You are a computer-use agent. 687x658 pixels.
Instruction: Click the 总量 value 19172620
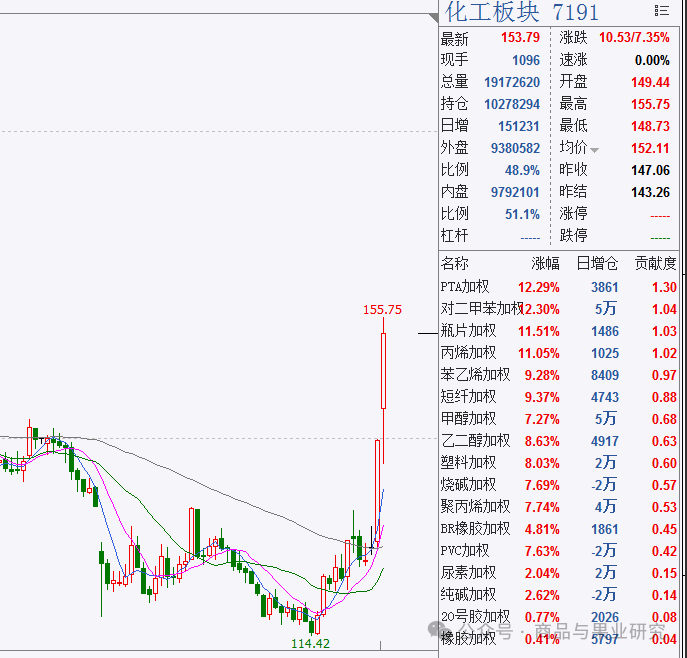512,82
